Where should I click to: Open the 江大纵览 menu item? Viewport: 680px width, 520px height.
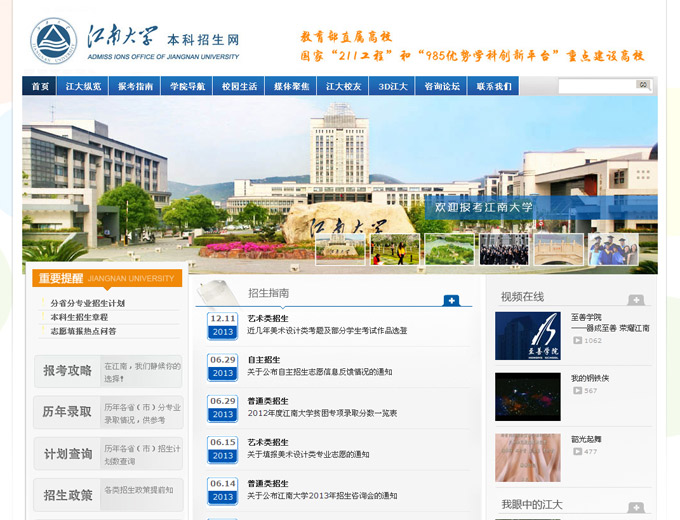click(83, 86)
